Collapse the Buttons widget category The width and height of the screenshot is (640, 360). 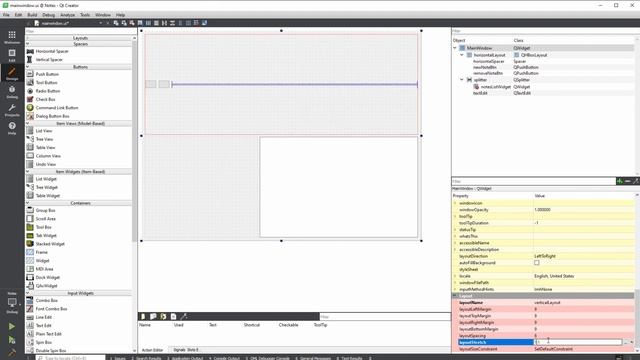pyautogui.click(x=80, y=67)
